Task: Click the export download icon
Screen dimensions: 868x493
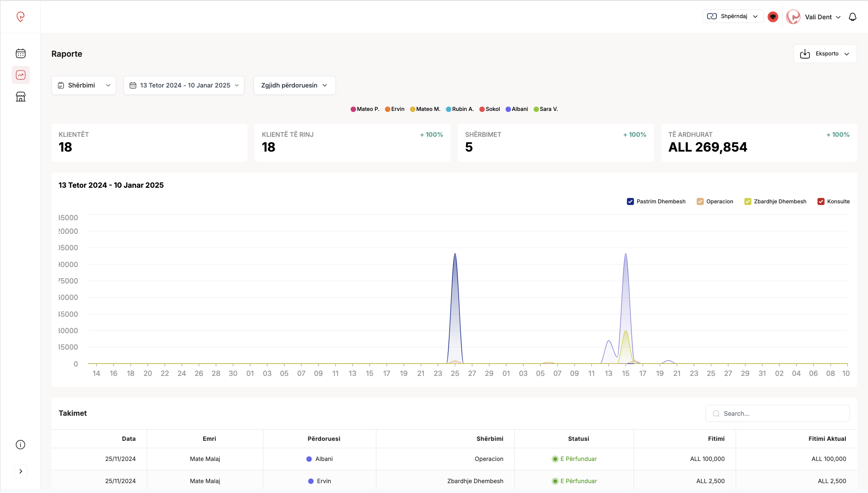Action: [x=805, y=54]
